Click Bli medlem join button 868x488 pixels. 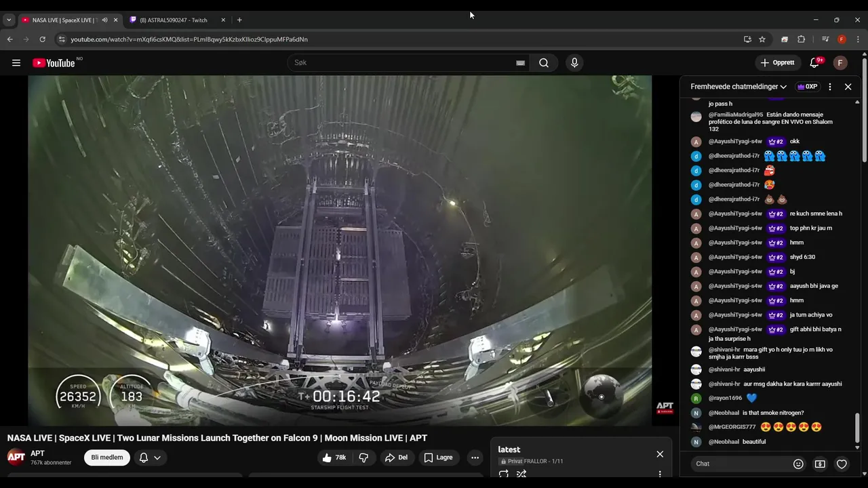[107, 457]
